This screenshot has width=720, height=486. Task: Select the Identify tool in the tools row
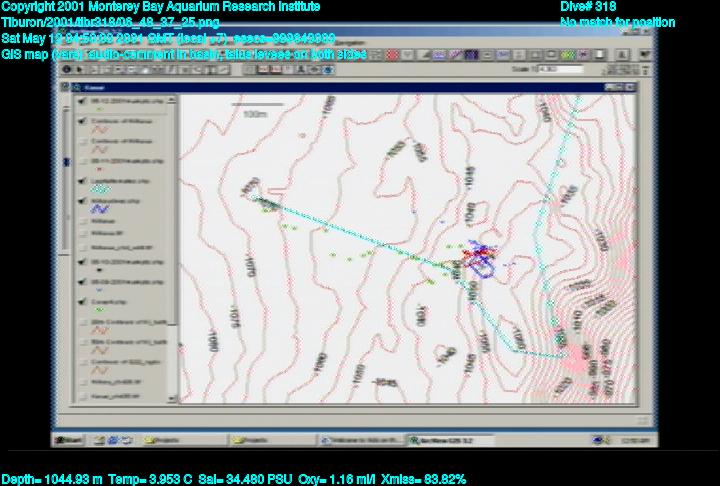pos(65,69)
